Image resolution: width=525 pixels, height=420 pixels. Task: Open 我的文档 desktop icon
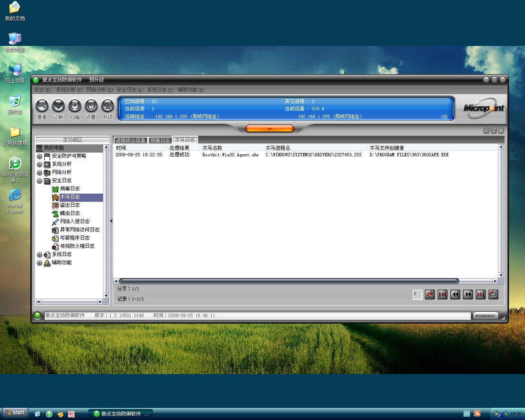click(15, 11)
